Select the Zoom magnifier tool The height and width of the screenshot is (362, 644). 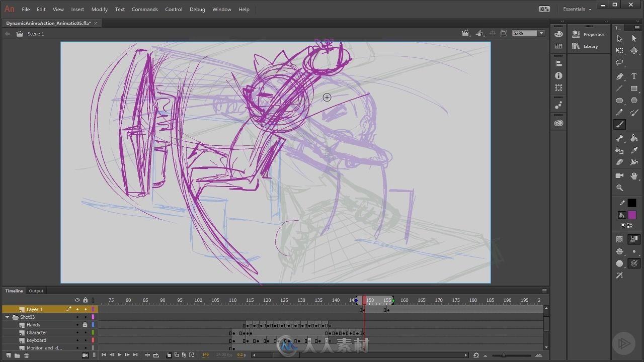[x=620, y=188]
